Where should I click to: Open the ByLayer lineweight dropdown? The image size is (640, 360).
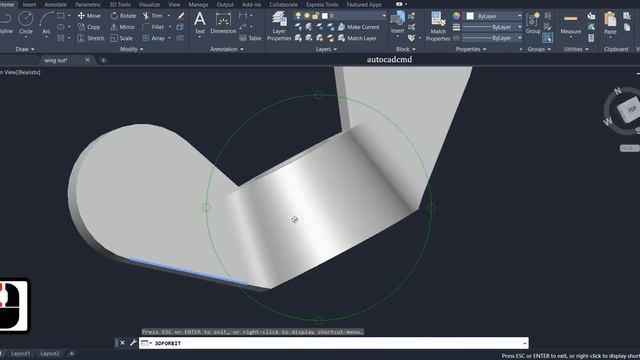click(x=519, y=27)
